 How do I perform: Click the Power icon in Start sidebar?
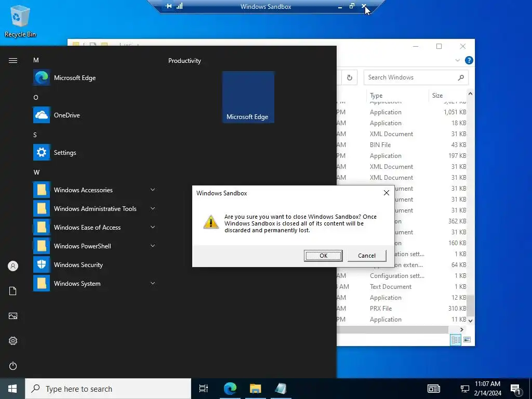13,366
